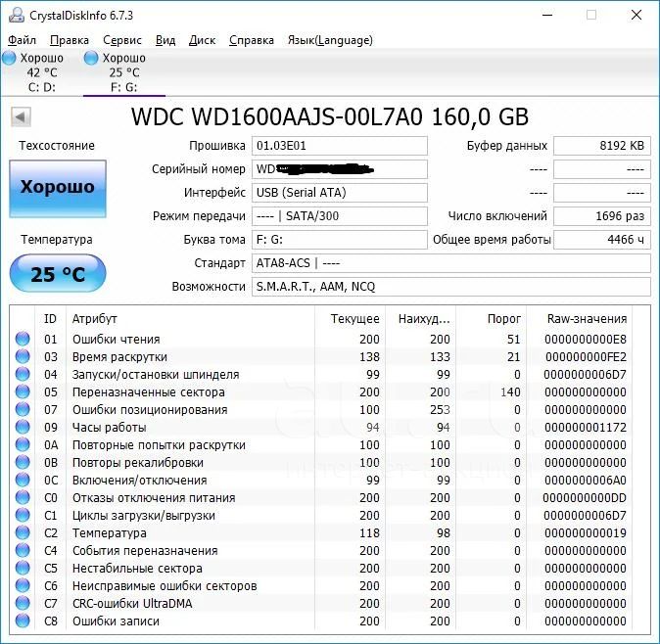The width and height of the screenshot is (660, 644).
Task: Open the Язык(Language) menu
Action: tap(329, 40)
